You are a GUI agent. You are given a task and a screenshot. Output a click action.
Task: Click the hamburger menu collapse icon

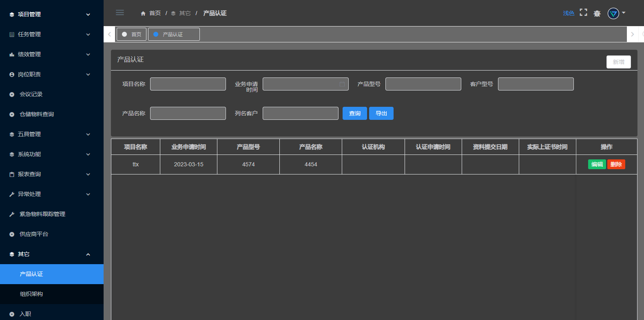[120, 13]
